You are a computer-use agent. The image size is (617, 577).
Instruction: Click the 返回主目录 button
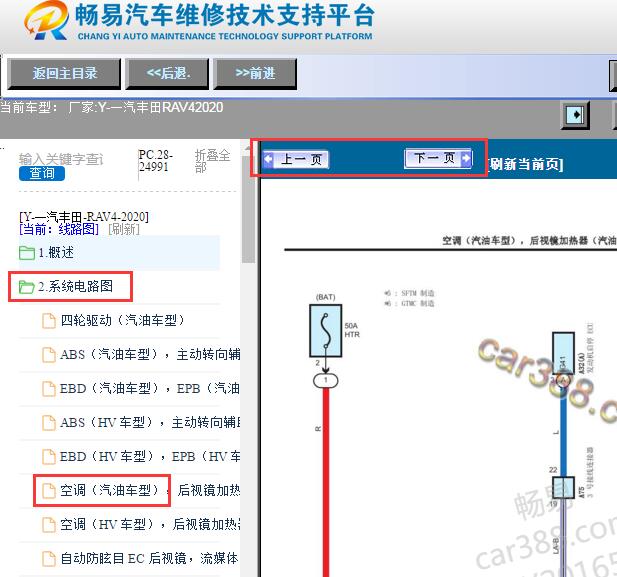tap(64, 74)
